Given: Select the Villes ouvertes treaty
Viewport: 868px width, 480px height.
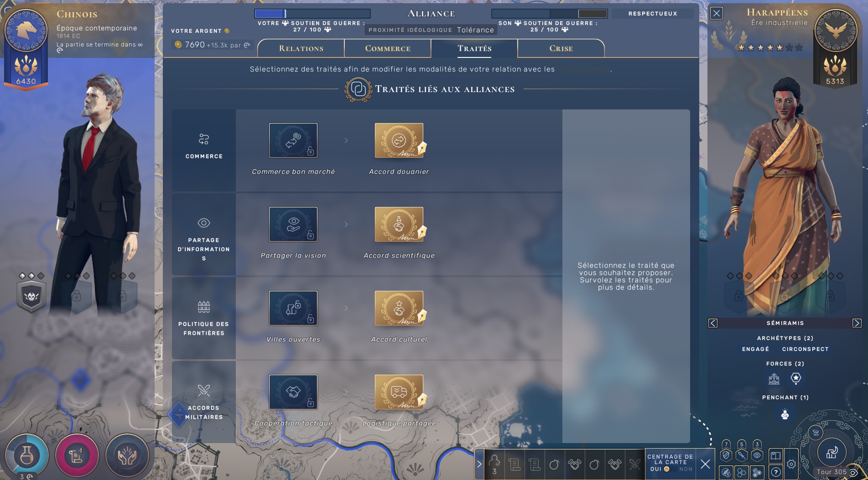Looking at the screenshot, I should coord(293,308).
